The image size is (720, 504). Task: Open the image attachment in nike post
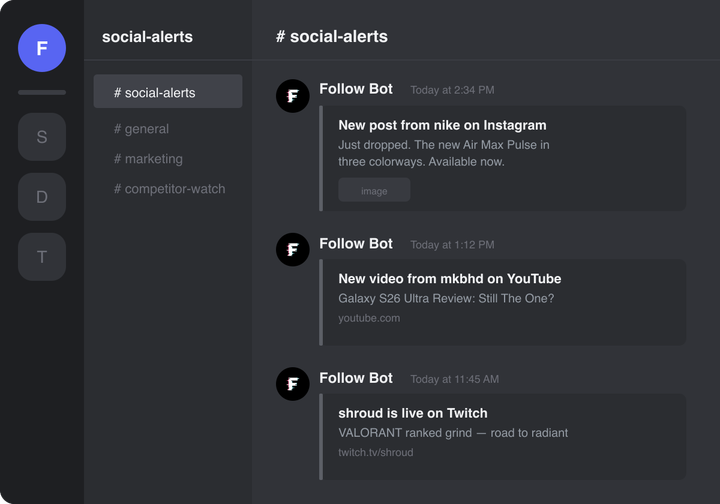[374, 191]
